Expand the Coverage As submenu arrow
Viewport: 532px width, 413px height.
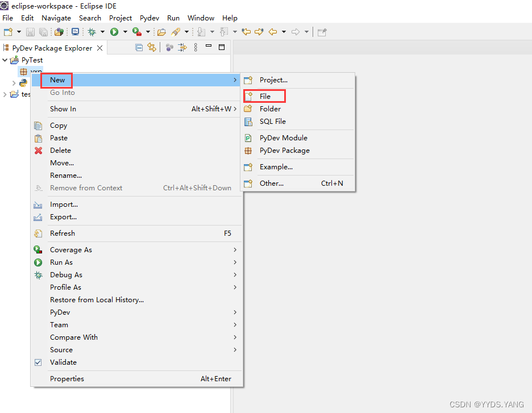coord(235,249)
